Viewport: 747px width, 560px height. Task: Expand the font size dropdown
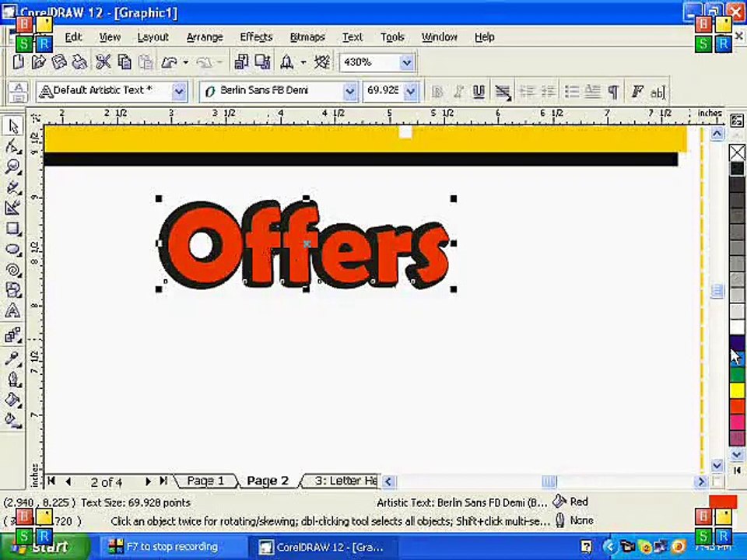tap(410, 91)
